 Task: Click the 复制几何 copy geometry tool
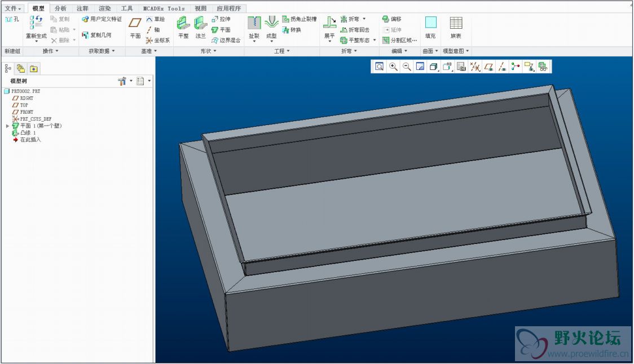coord(96,35)
